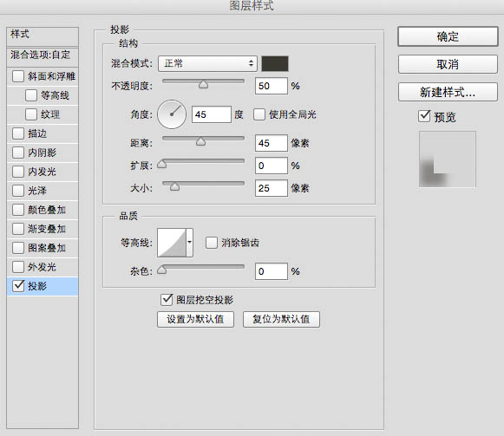The height and width of the screenshot is (436, 504).
Task: Click the 不透明度 opacity slider handle
Action: [203, 84]
